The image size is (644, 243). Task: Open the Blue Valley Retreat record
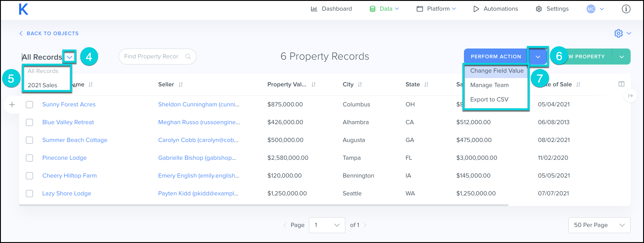pos(68,122)
